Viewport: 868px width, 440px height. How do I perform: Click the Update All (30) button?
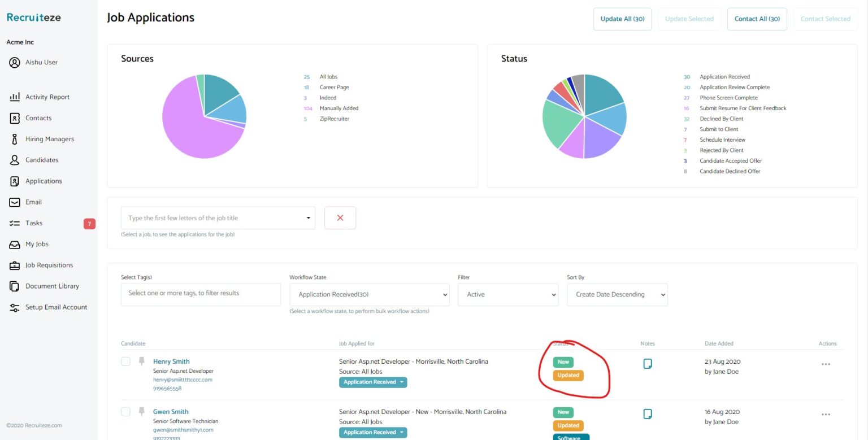point(622,19)
